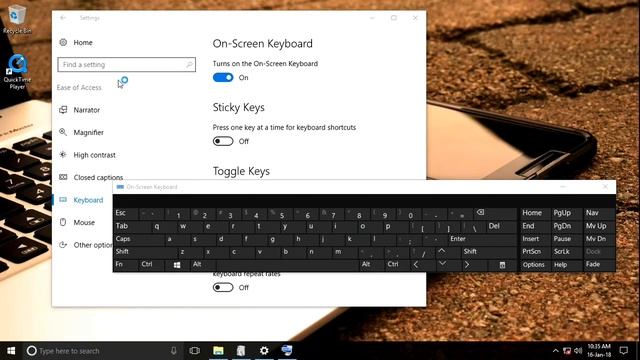Open Other options settings page

(86, 245)
